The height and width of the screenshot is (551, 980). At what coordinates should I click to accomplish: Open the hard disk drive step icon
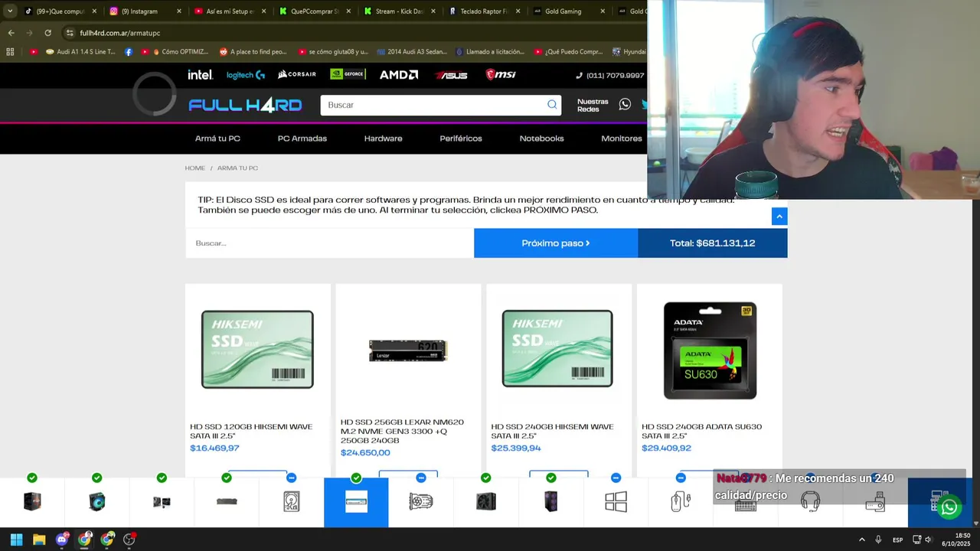coord(292,501)
